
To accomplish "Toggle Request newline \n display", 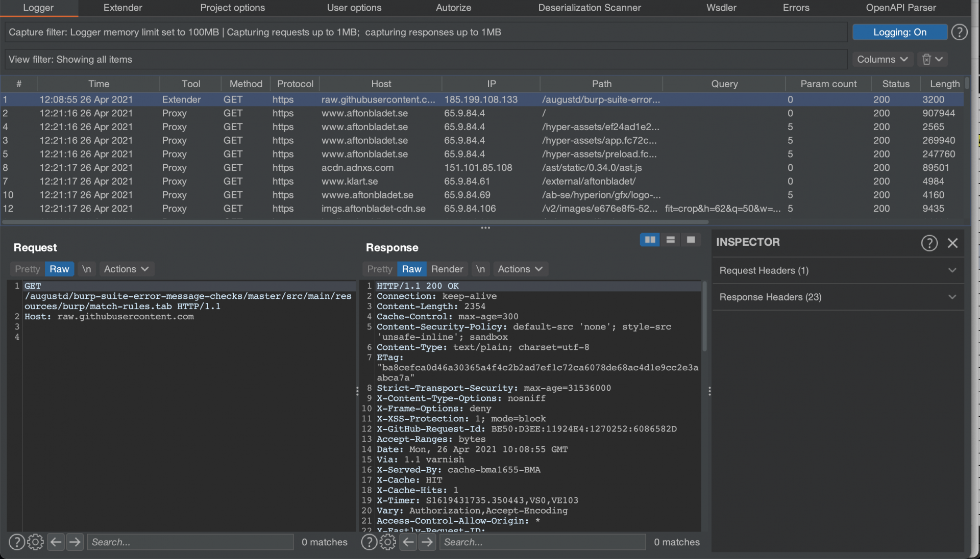I will (87, 269).
